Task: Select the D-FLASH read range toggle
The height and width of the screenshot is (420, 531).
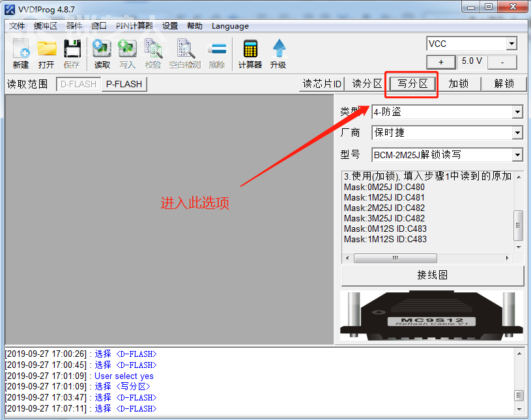Action: click(79, 84)
